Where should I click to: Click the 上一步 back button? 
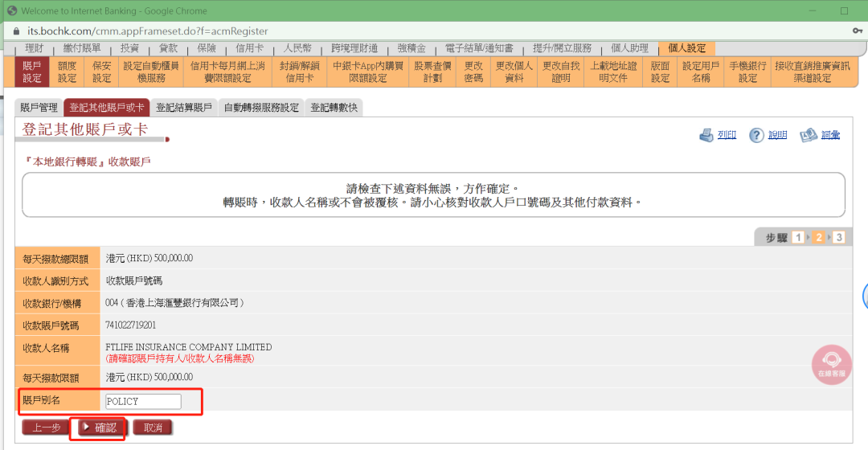[46, 427]
